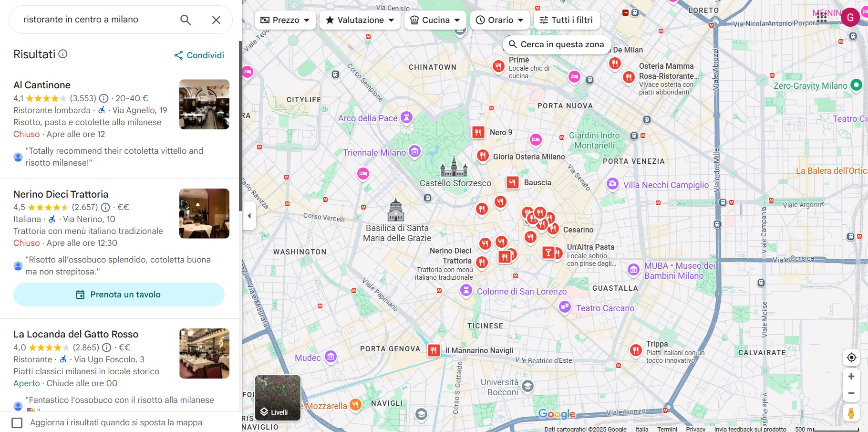Click the Trippa restaurant pin

coord(636,350)
